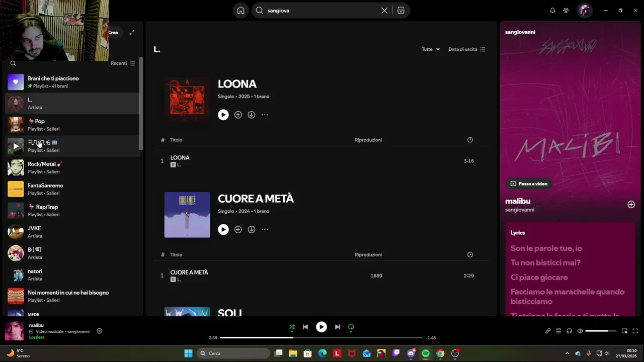Play the CUORE A METÀ single

click(223, 229)
